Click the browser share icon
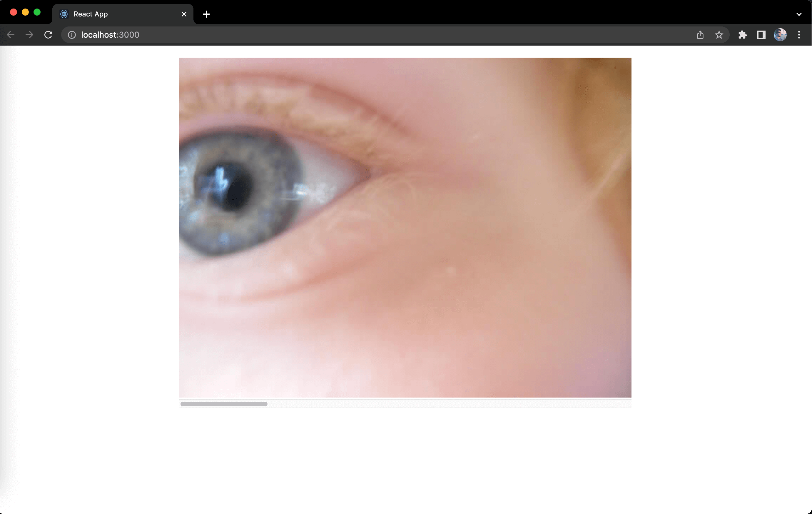 pos(700,34)
